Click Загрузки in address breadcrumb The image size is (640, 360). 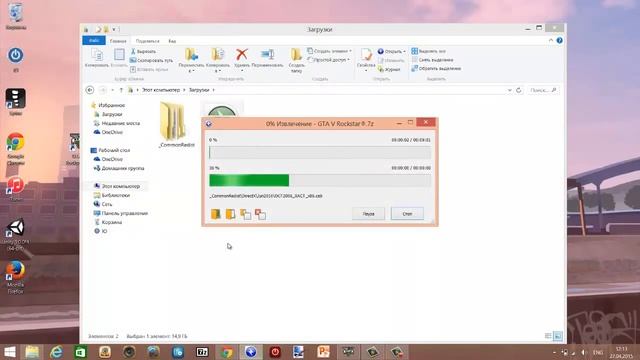point(199,90)
